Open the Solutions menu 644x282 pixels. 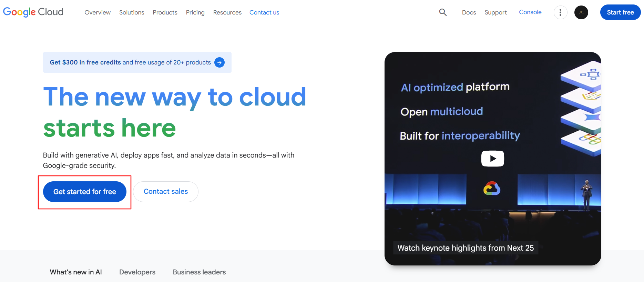click(132, 12)
